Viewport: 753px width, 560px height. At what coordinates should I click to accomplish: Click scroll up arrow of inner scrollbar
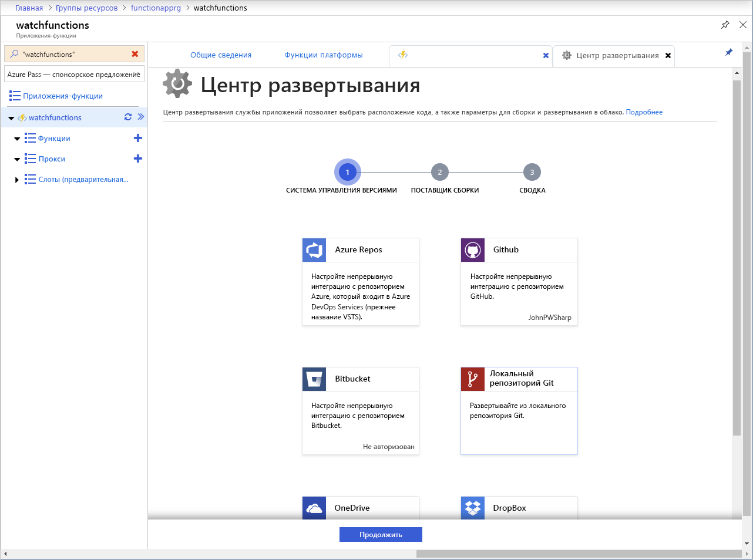737,73
